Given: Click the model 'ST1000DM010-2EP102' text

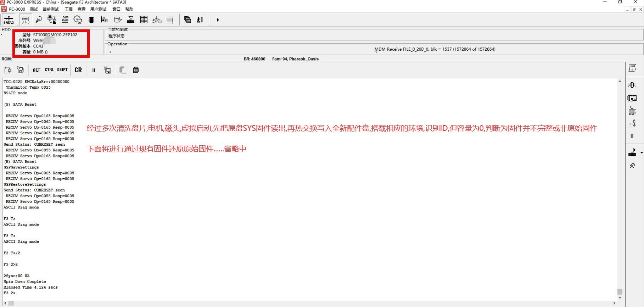Looking at the screenshot, I should click(55, 35).
